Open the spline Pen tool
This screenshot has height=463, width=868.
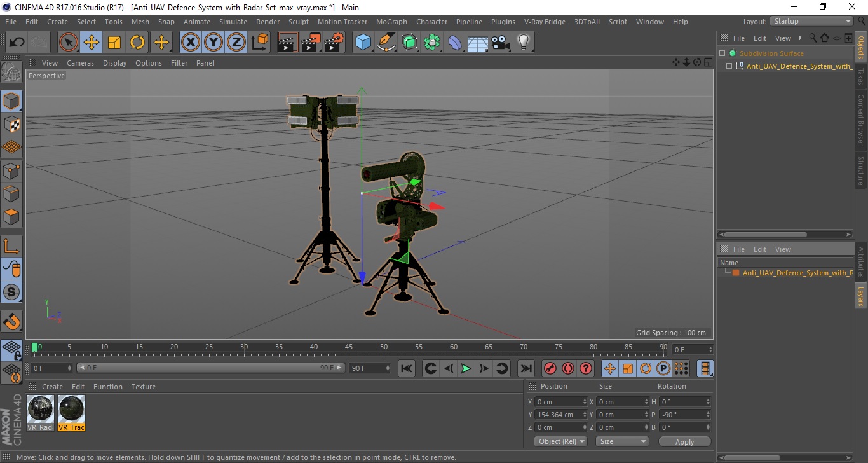pos(386,43)
